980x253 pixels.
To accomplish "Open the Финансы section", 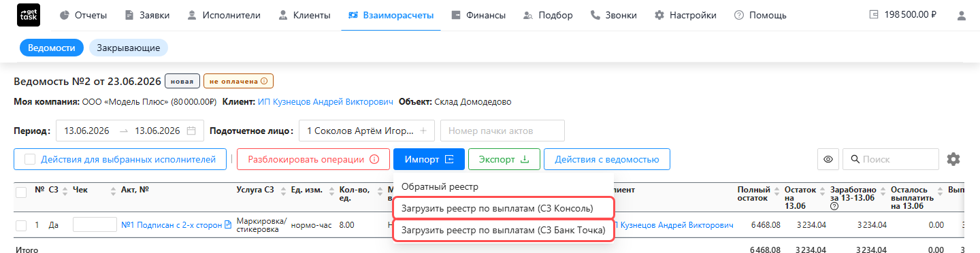I will (478, 15).
